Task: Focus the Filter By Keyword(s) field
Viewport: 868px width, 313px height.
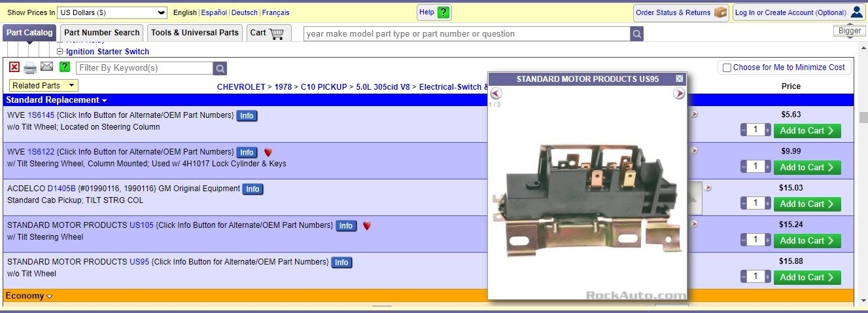Action: point(145,68)
